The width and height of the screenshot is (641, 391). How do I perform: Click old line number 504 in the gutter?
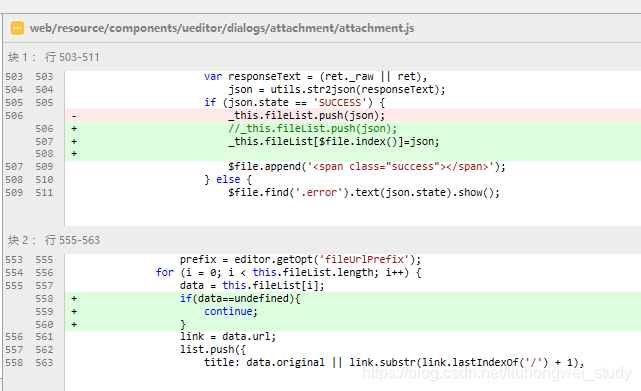point(14,90)
